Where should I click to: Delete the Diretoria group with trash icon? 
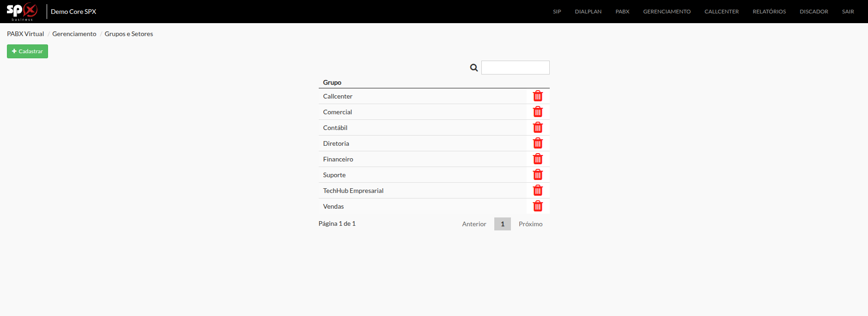coord(538,143)
